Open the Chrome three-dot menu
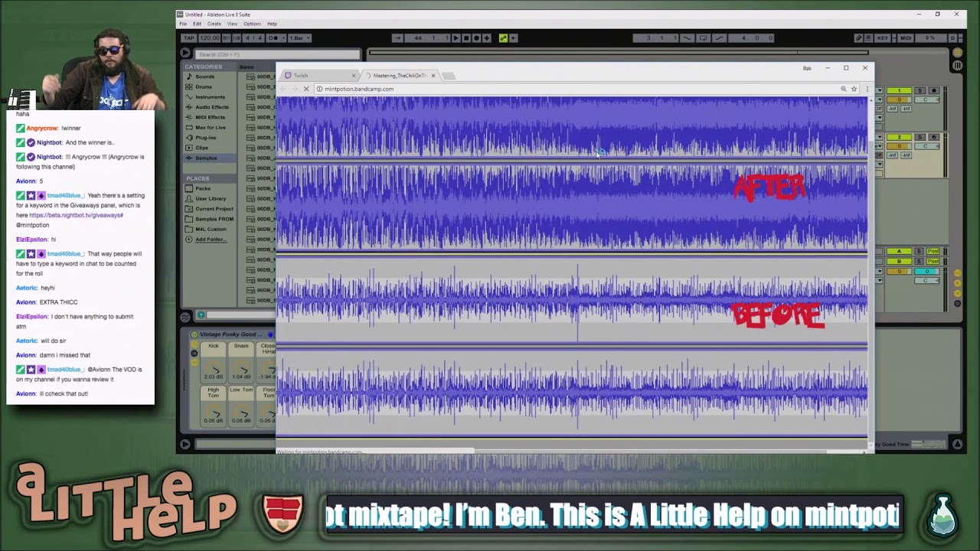The image size is (980, 551). point(866,89)
